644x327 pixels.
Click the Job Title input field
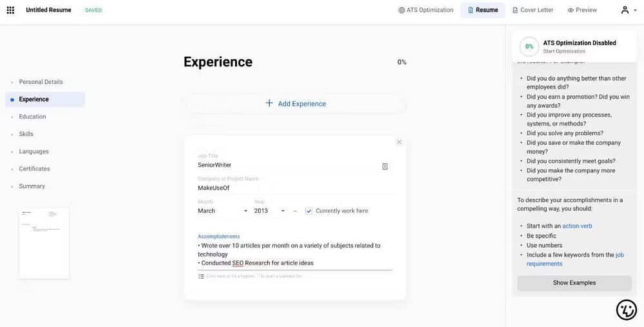[287, 165]
